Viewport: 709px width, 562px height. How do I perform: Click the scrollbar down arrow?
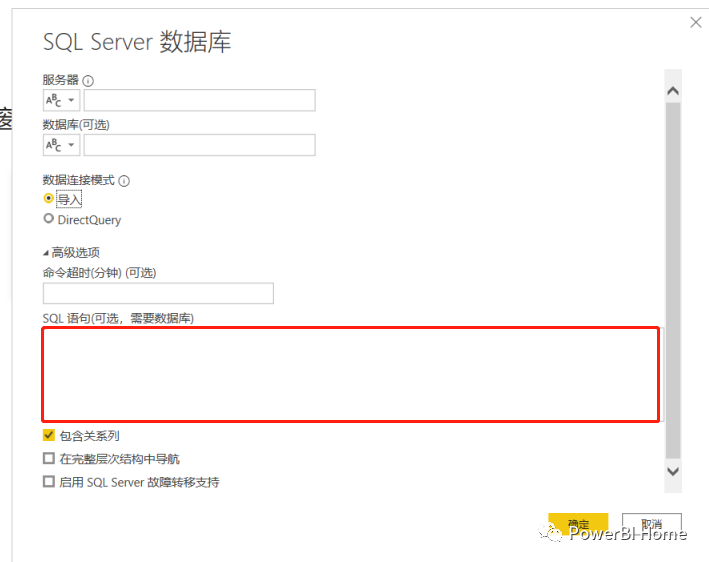[673, 471]
